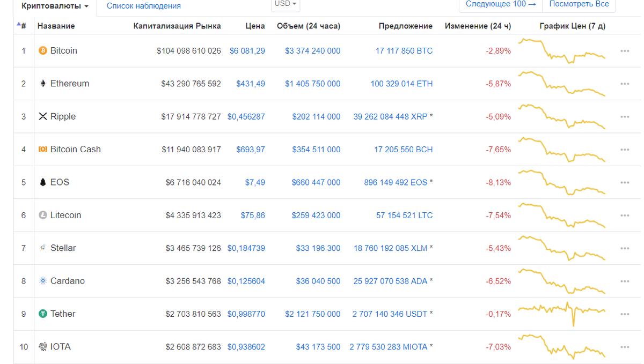
Task: Click Stellar price $0,184739
Action: tap(246, 248)
